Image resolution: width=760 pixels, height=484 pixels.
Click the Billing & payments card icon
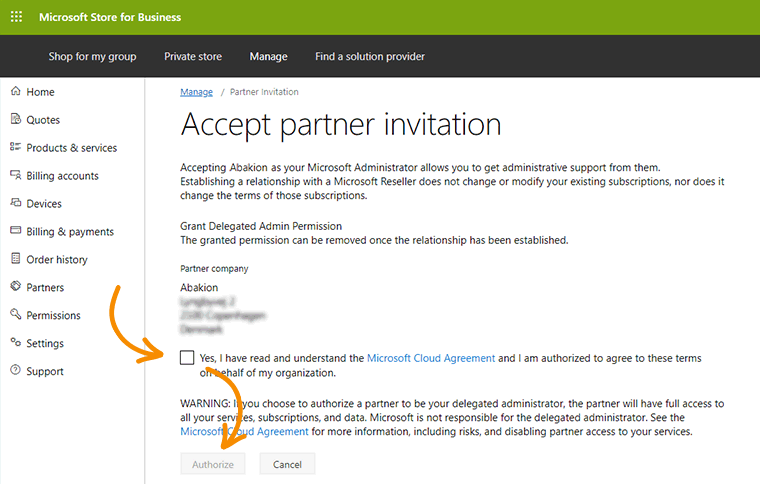click(x=16, y=230)
